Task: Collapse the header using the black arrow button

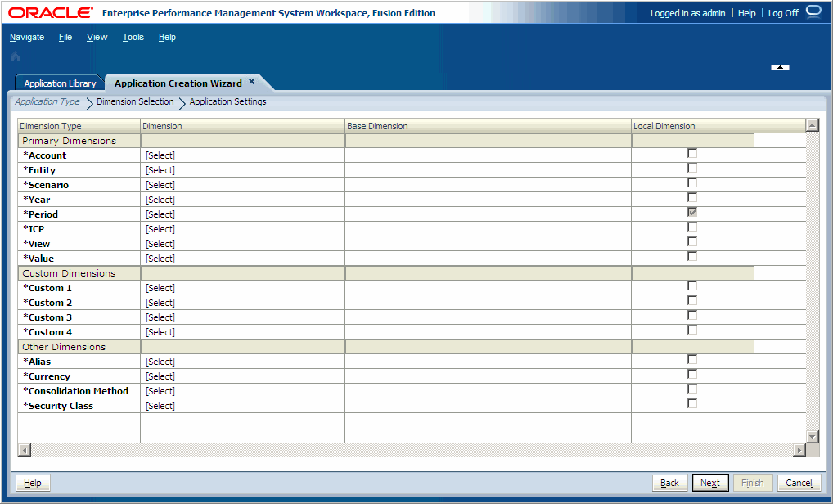Action: (x=779, y=67)
